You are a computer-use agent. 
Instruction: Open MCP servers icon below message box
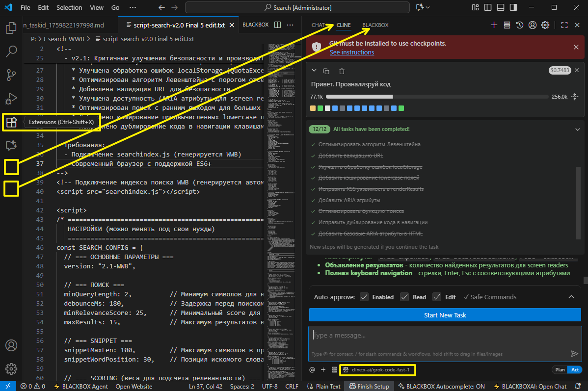[x=334, y=369]
